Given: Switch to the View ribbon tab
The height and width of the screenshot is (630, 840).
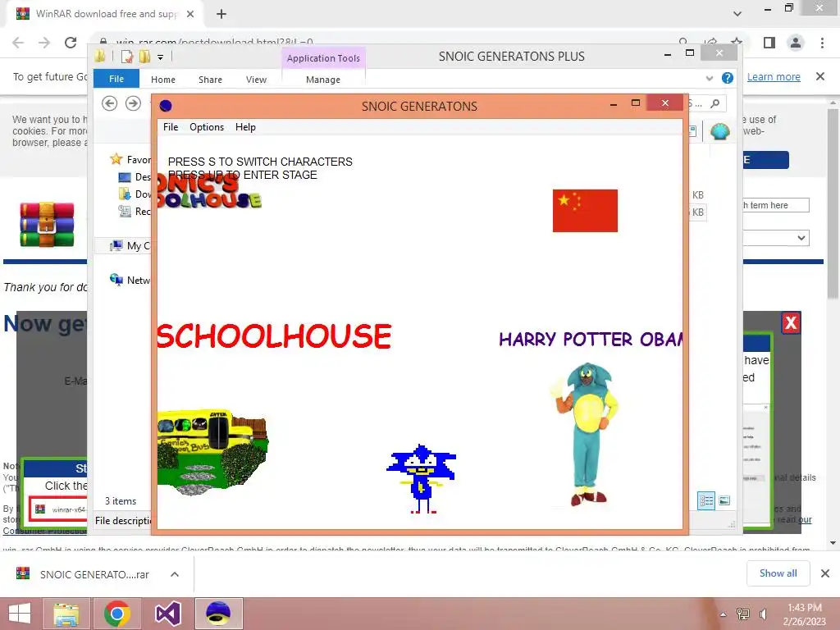Looking at the screenshot, I should click(x=256, y=80).
